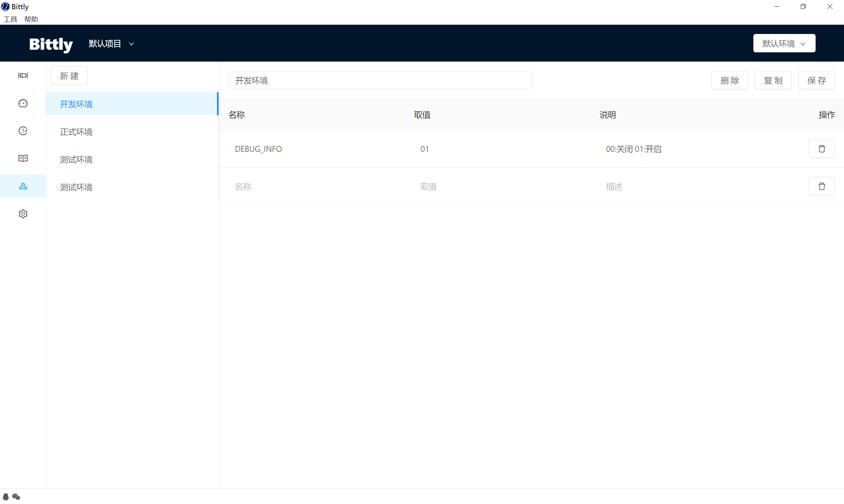The width and height of the screenshot is (844, 504).
Task: Open the 帮助 menu
Action: pyautogui.click(x=31, y=19)
